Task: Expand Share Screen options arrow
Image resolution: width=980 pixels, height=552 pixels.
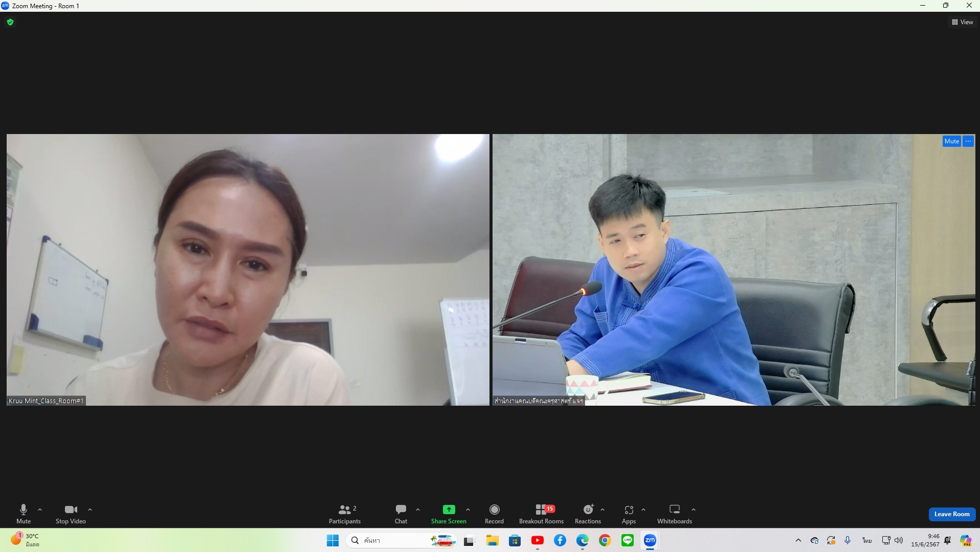Action: pyautogui.click(x=468, y=510)
